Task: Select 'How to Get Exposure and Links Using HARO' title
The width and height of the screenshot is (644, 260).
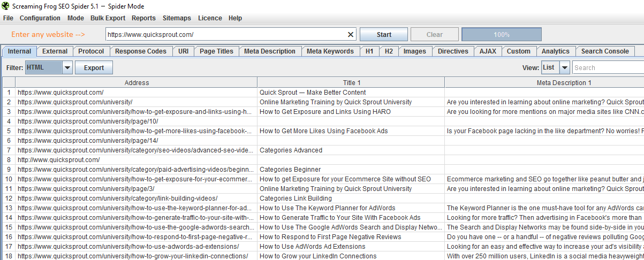Action: [351, 112]
